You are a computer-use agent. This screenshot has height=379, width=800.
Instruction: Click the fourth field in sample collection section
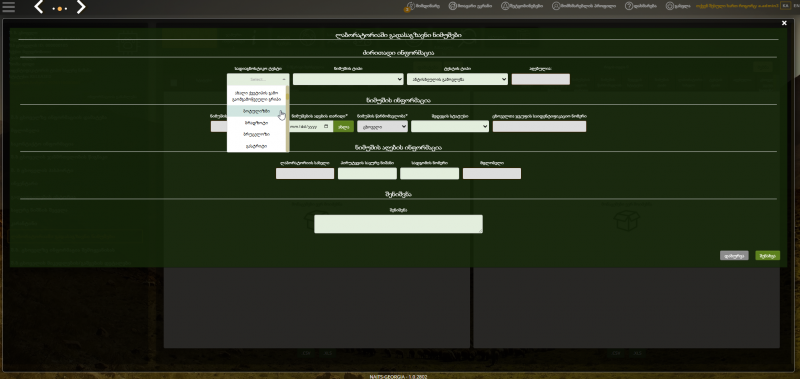tap(492, 173)
